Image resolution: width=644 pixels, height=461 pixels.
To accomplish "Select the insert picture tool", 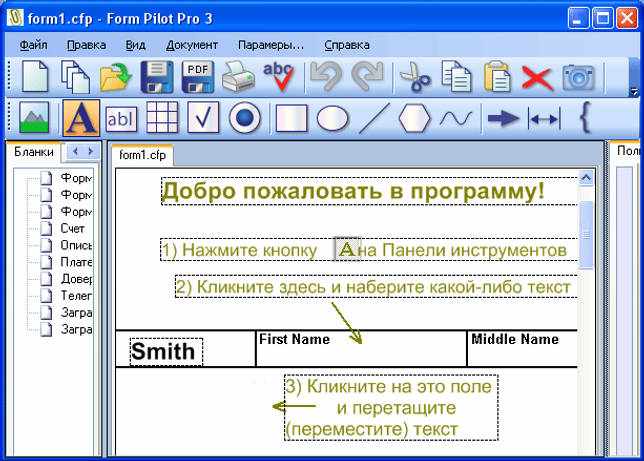I will tap(34, 118).
